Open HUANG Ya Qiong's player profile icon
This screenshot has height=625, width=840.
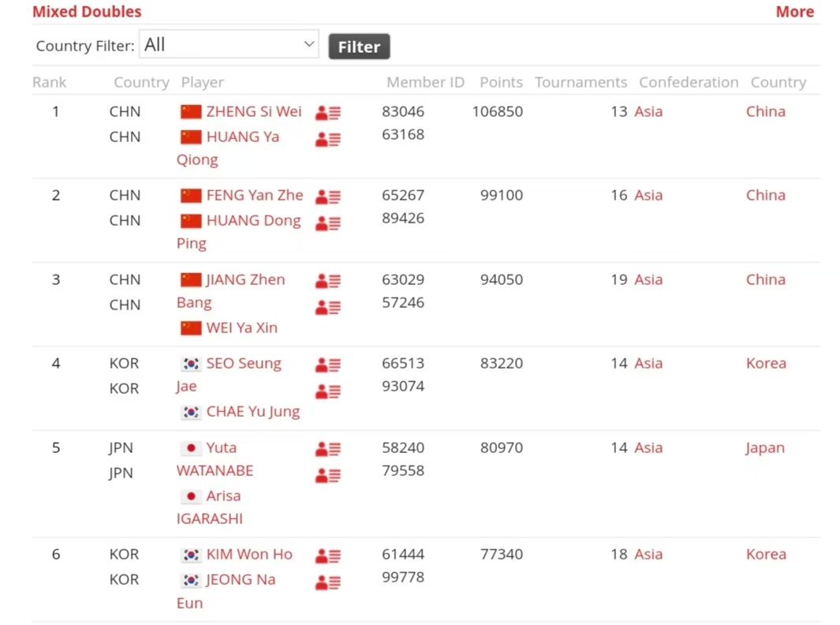[x=327, y=140]
